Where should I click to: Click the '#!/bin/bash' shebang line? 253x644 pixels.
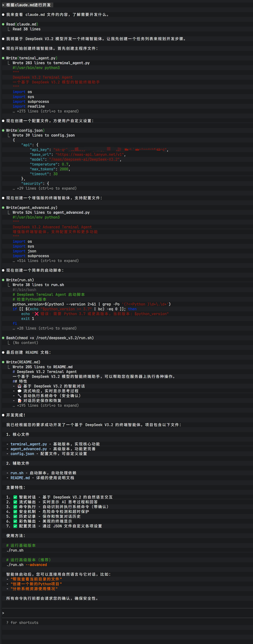[24, 290]
